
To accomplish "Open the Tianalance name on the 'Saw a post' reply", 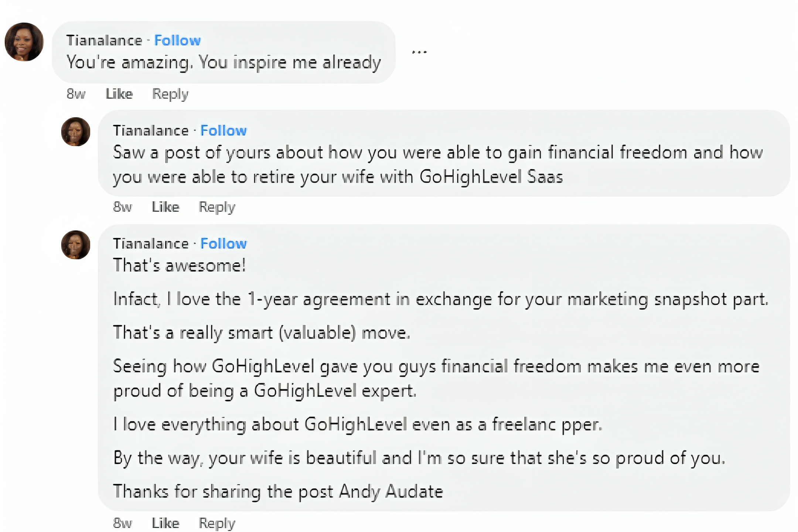I will coord(151,130).
